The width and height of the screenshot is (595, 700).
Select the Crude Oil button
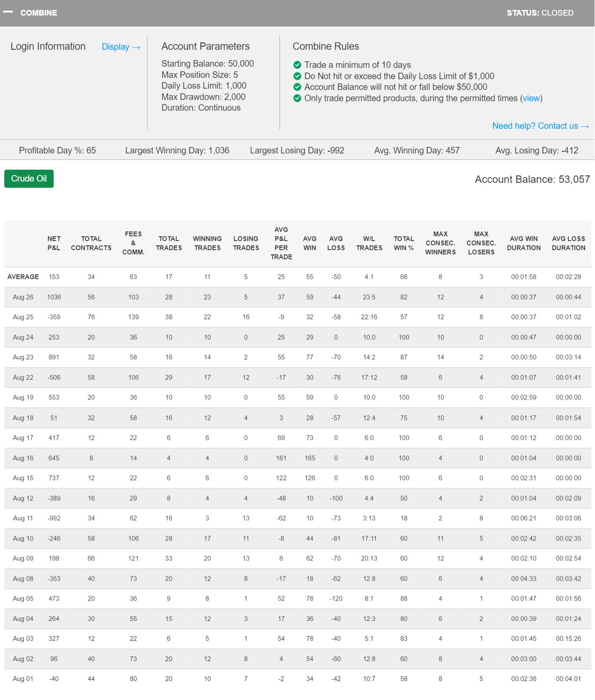(29, 179)
